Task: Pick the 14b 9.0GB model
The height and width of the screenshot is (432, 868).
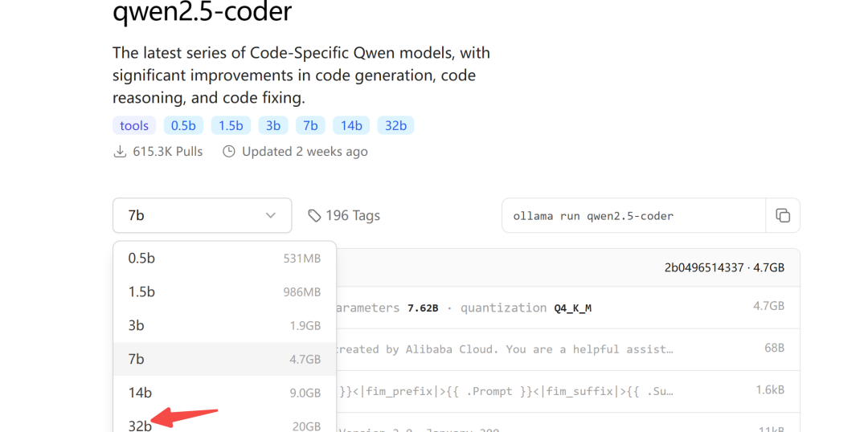Action: 225,393
